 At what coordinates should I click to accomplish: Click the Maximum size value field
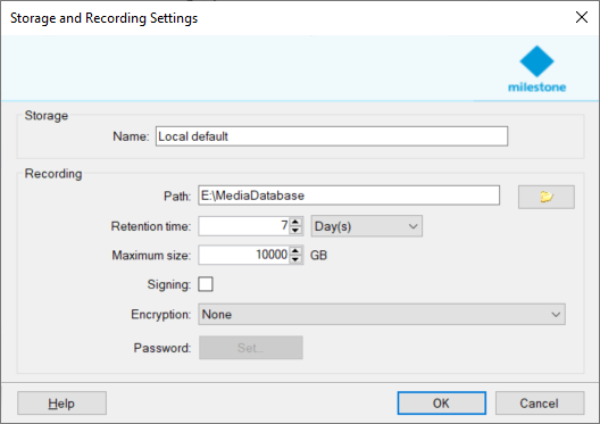pos(244,255)
